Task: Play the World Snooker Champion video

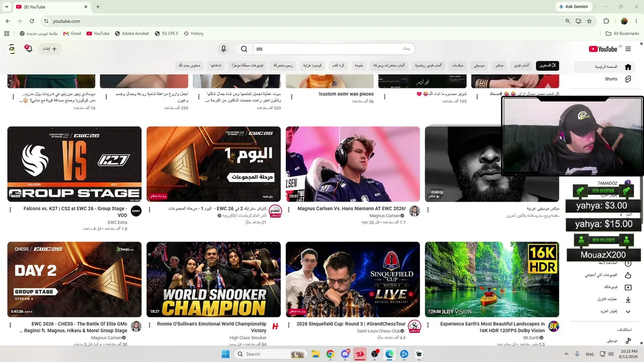Action: pos(213,280)
